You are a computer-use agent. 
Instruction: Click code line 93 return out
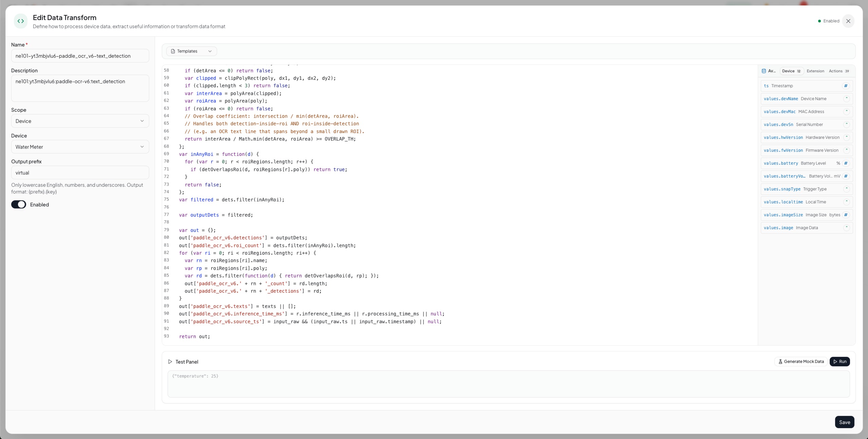click(x=195, y=336)
